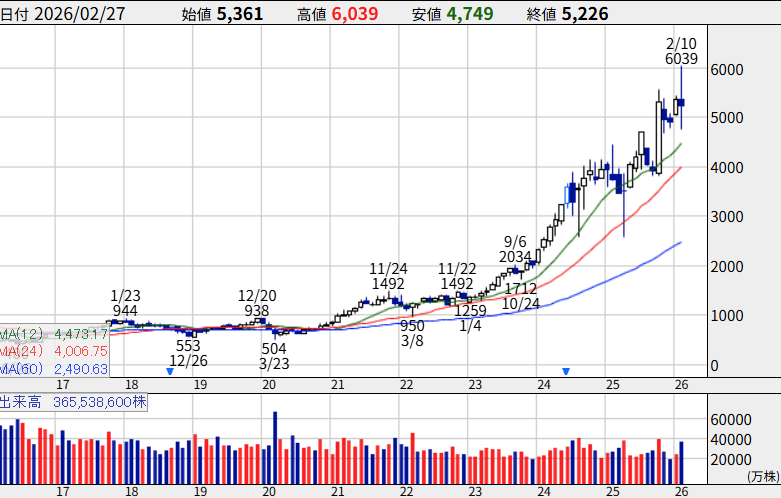
Task: Click the 3/8 low annotation 950
Action: 412,326
